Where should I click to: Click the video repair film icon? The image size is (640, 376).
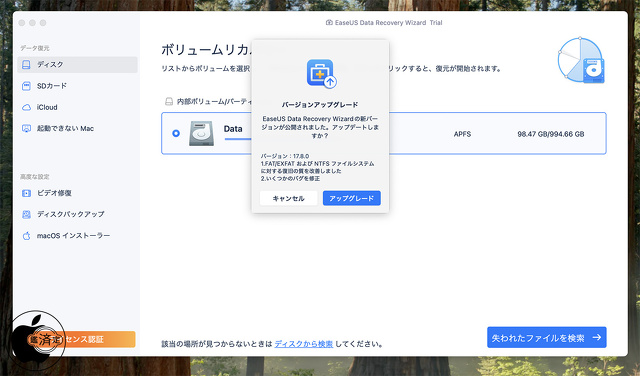27,193
